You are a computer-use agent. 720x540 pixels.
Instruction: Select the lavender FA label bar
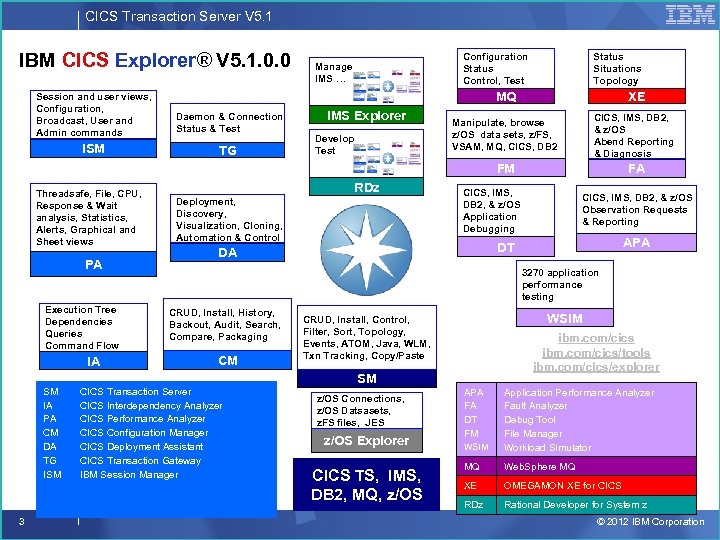pos(636,168)
